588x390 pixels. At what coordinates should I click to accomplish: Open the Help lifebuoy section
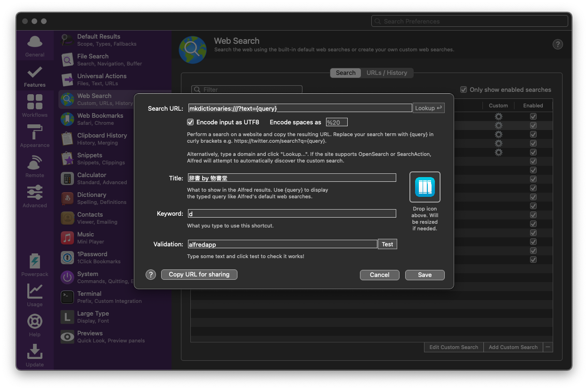[35, 326]
